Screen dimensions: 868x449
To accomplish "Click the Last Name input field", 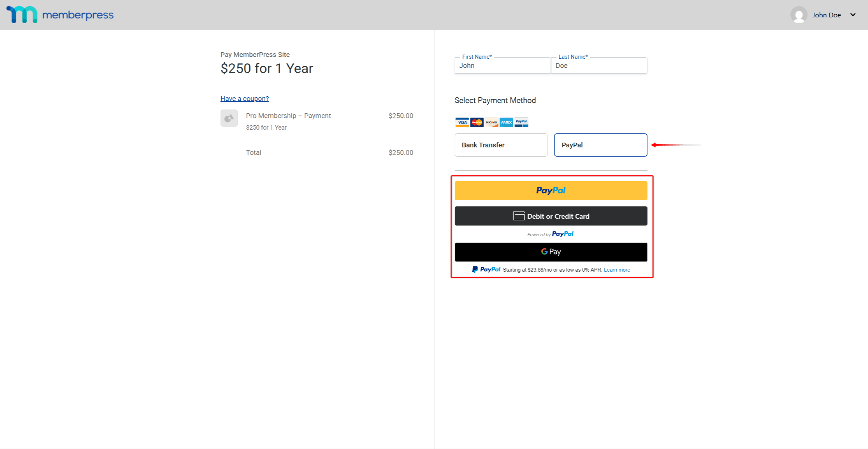I will 599,66.
